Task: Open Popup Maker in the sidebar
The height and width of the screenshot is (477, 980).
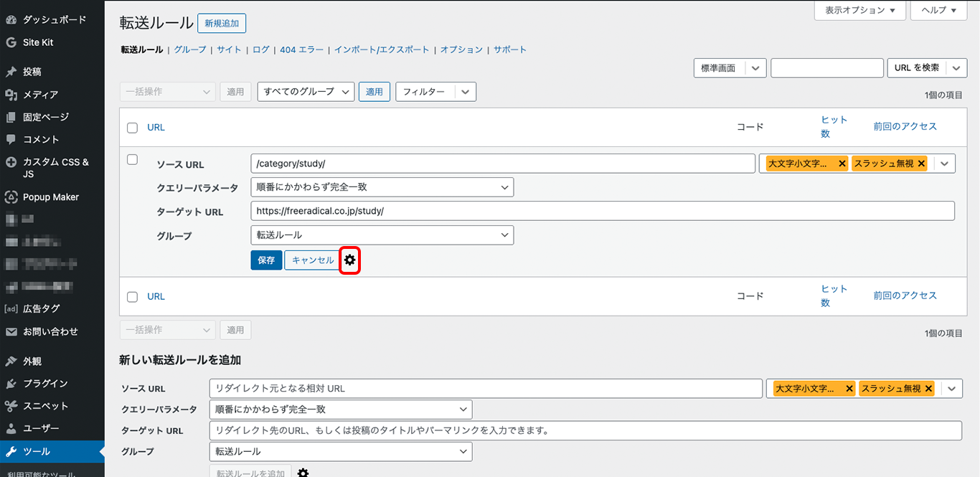Action: 50,197
